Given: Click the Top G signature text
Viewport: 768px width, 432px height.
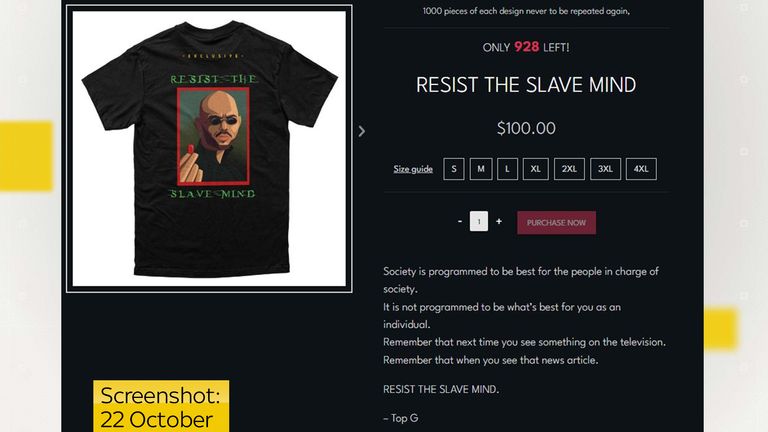Looking at the screenshot, I should (x=401, y=418).
